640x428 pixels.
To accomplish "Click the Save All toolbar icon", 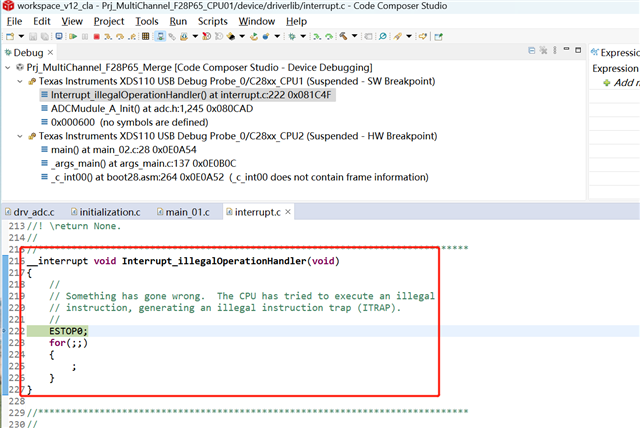I will [44, 36].
